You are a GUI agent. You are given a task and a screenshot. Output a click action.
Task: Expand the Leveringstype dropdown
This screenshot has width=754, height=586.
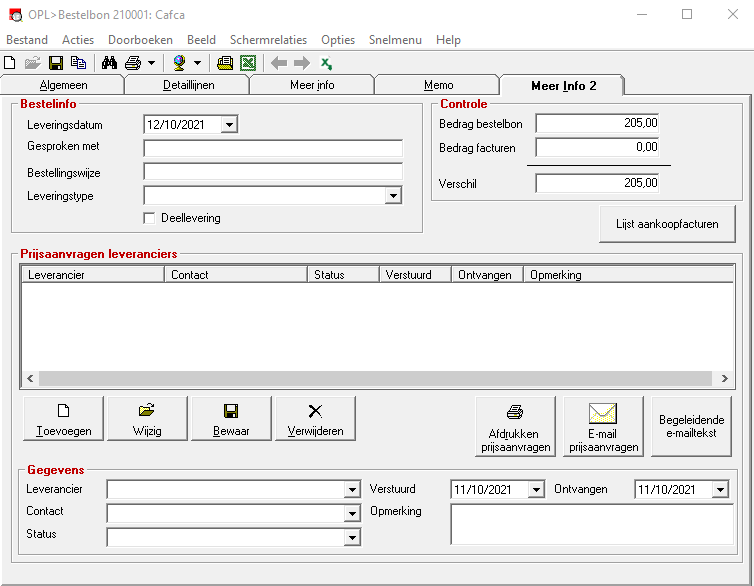coord(393,196)
